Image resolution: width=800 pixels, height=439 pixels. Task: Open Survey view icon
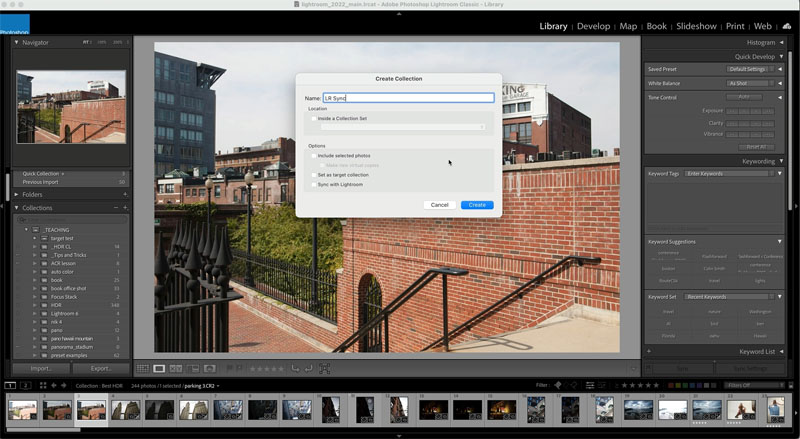pyautogui.click(x=193, y=368)
